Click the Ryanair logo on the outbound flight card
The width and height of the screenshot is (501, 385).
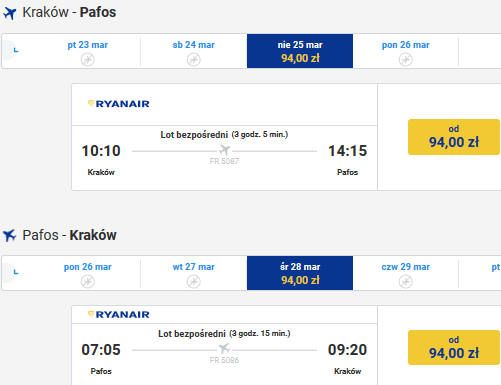(119, 104)
